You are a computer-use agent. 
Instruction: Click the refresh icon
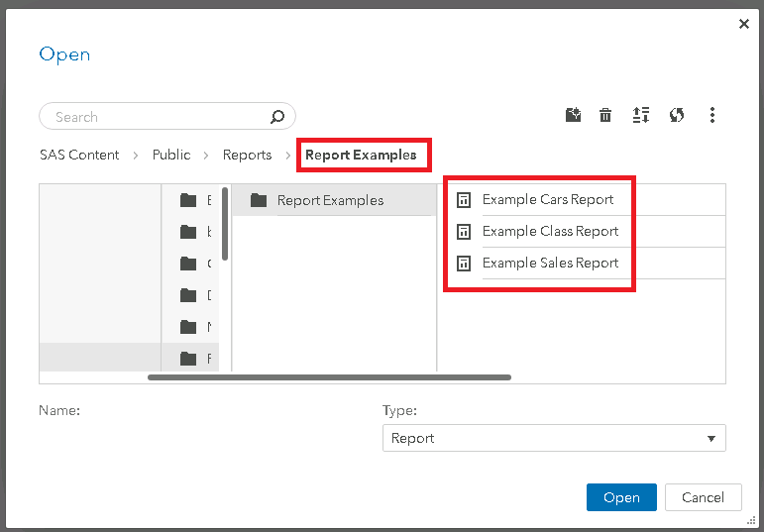point(677,116)
